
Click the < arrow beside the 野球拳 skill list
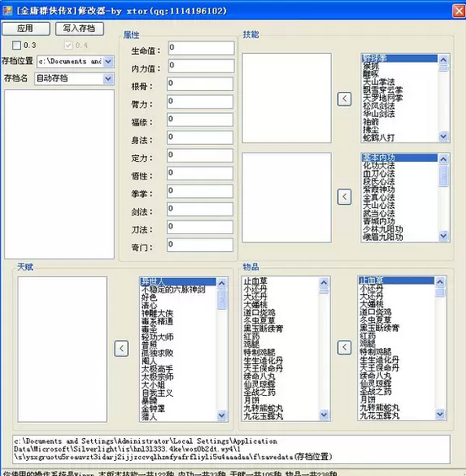[345, 99]
